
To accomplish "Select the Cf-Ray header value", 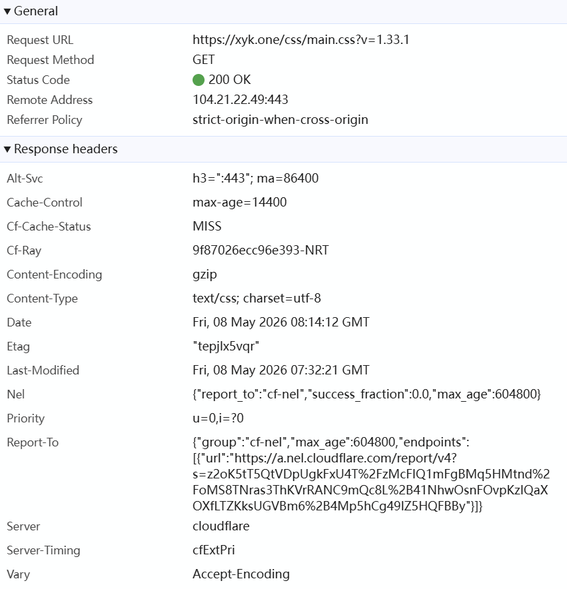I will (x=260, y=250).
